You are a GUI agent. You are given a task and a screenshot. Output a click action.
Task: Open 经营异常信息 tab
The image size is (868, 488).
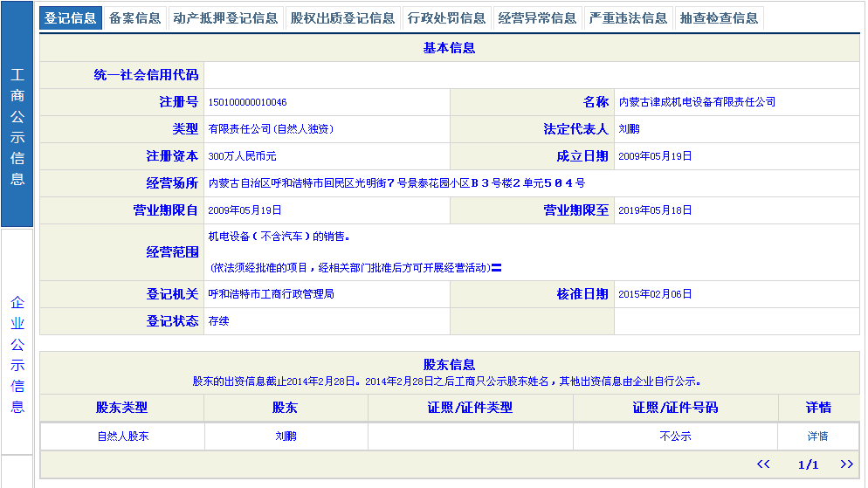click(x=537, y=18)
